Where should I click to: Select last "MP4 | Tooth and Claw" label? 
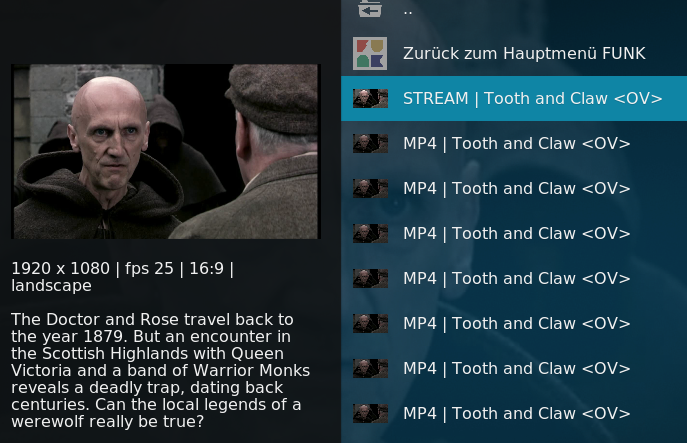[517, 414]
